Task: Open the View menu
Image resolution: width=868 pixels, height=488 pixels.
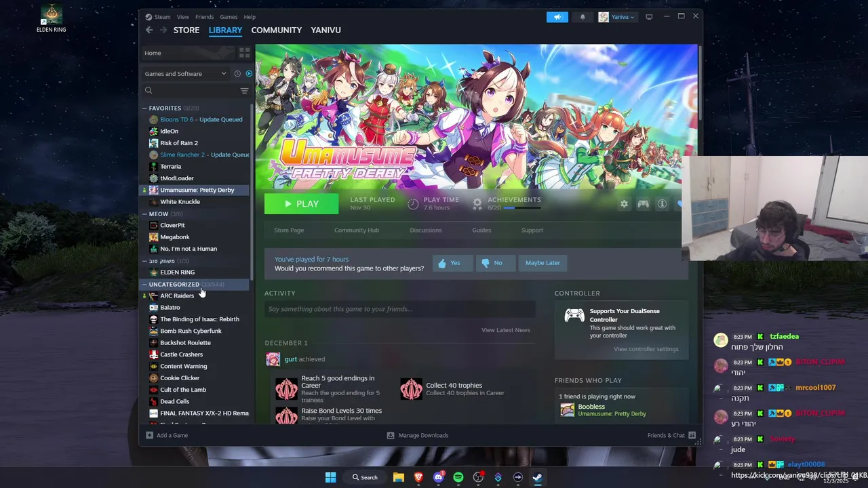Action: 183,17
